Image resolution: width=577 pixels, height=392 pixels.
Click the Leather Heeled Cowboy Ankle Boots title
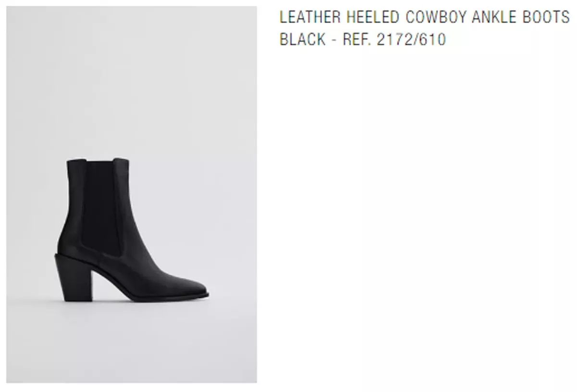click(x=424, y=17)
